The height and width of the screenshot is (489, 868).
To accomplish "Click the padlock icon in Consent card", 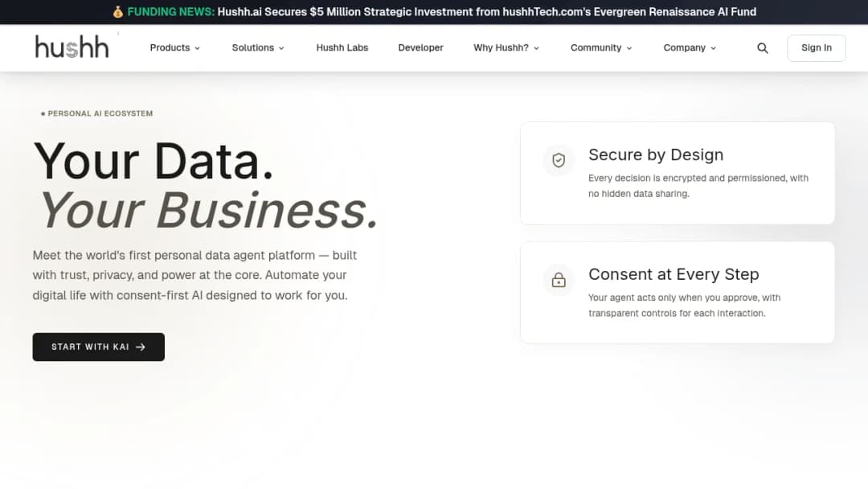I will click(559, 280).
